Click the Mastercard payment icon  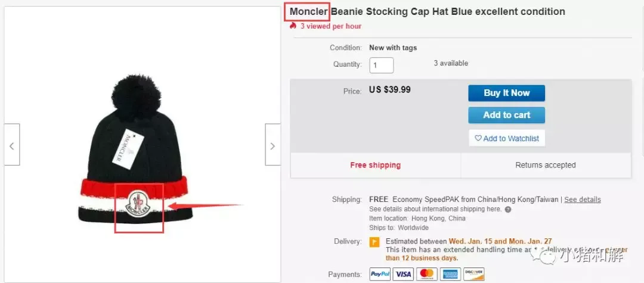427,274
